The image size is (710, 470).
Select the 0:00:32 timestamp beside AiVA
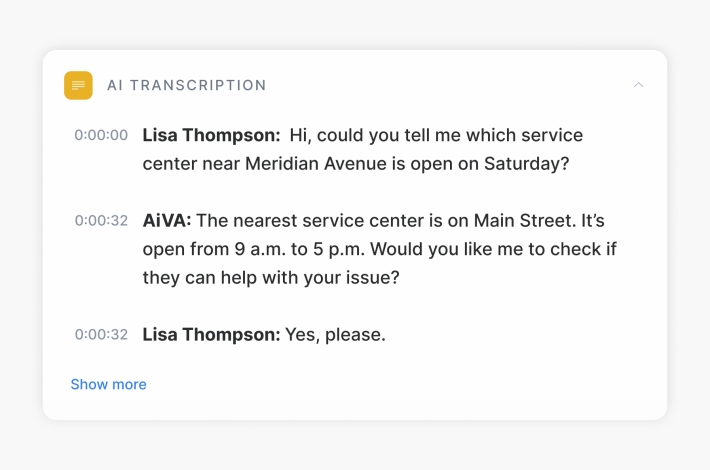101,220
